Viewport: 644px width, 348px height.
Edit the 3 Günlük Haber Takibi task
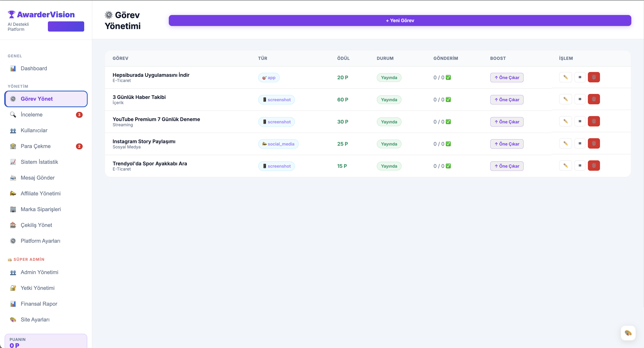[566, 99]
